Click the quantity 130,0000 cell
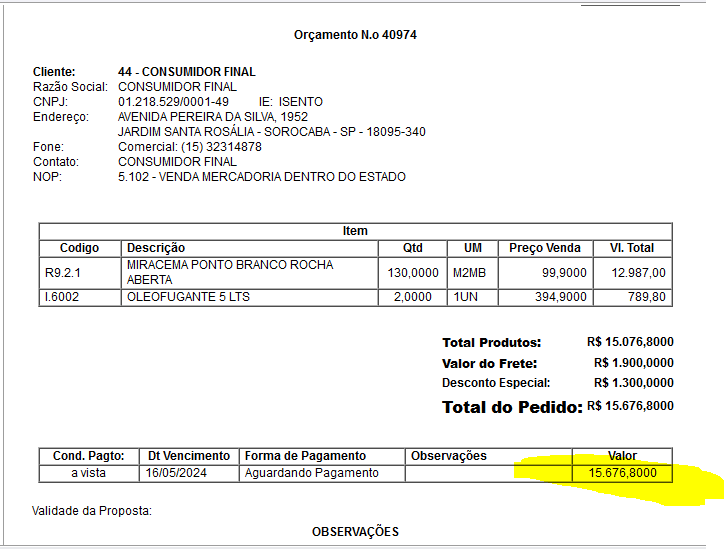724x549 pixels. click(x=409, y=272)
